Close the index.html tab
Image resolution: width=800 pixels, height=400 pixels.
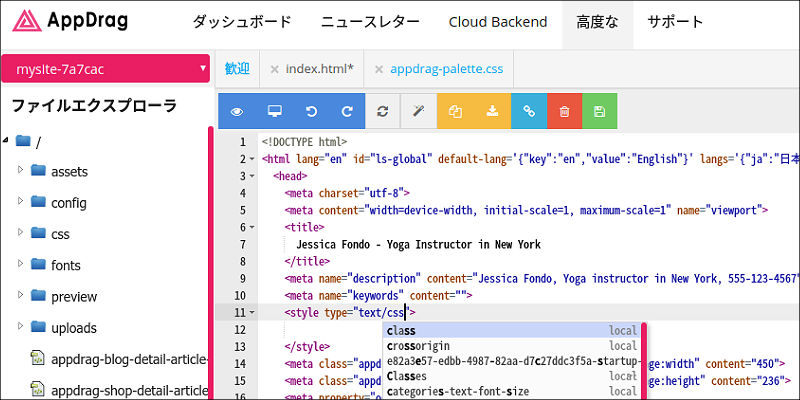(x=274, y=69)
